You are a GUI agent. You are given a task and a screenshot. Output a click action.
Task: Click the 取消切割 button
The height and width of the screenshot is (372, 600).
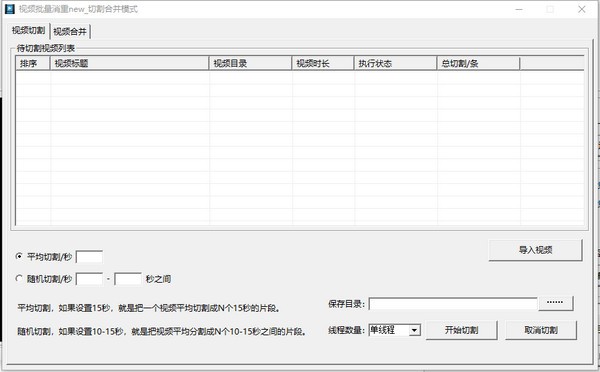[541, 330]
